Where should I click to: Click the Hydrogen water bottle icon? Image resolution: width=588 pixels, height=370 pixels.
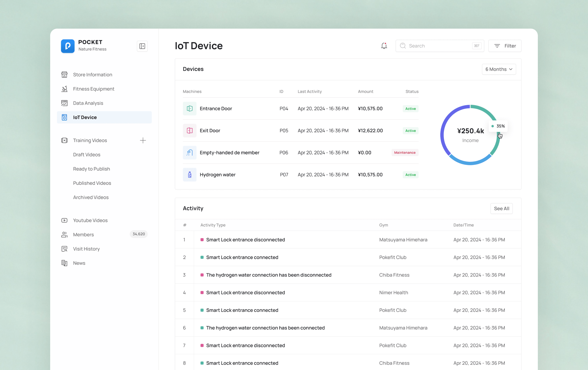[189, 174]
